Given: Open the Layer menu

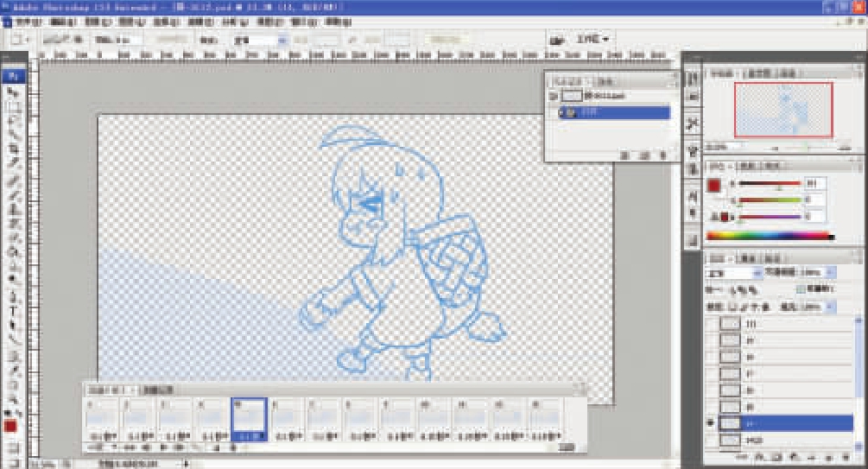Looking at the screenshot, I should (132, 22).
